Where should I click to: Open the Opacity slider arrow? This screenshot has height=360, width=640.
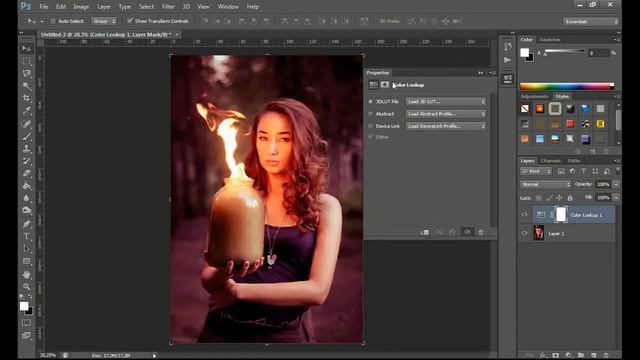coord(616,184)
